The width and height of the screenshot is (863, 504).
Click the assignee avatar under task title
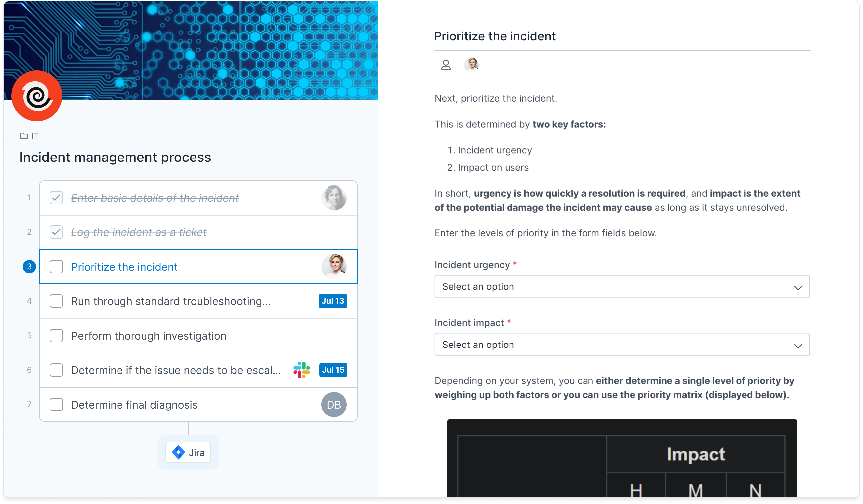coord(472,65)
